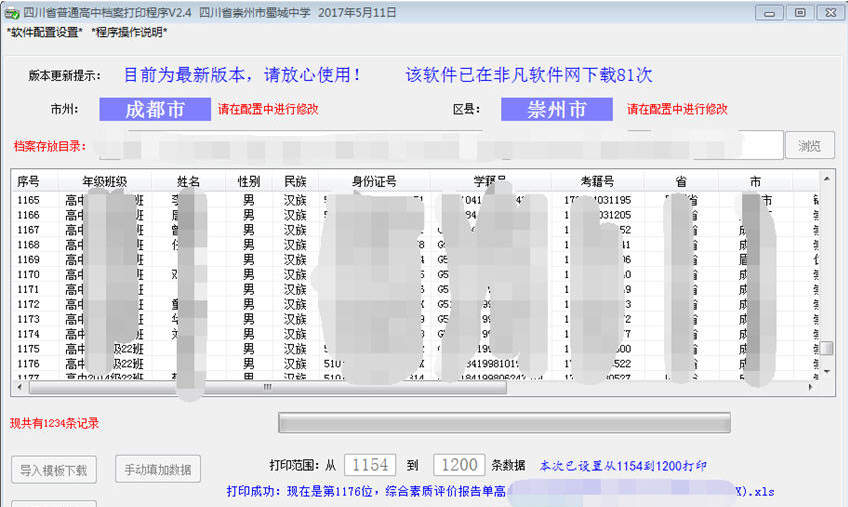Click the 性别 column header
This screenshot has height=507, width=848.
[x=249, y=181]
